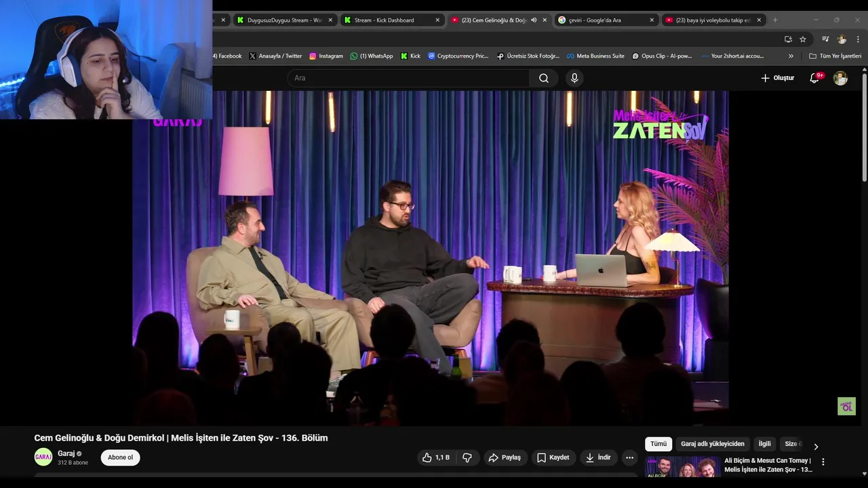
Task: Open the WhatsApp bookmark
Action: (x=372, y=56)
